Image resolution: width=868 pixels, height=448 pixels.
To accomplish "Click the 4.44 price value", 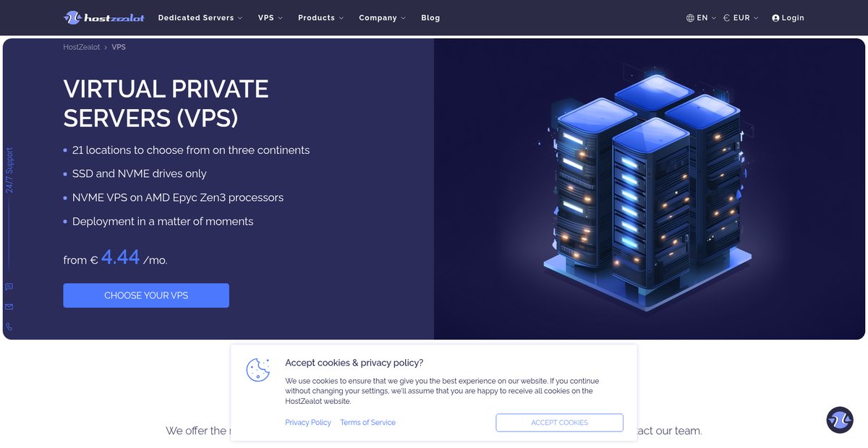I will point(120,257).
